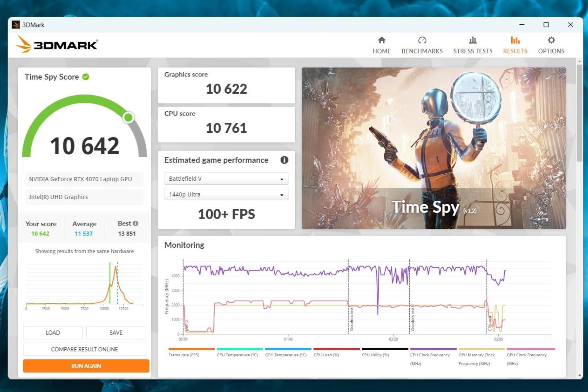
Task: Click COMPARE RESULT ONLINE
Action: click(84, 349)
